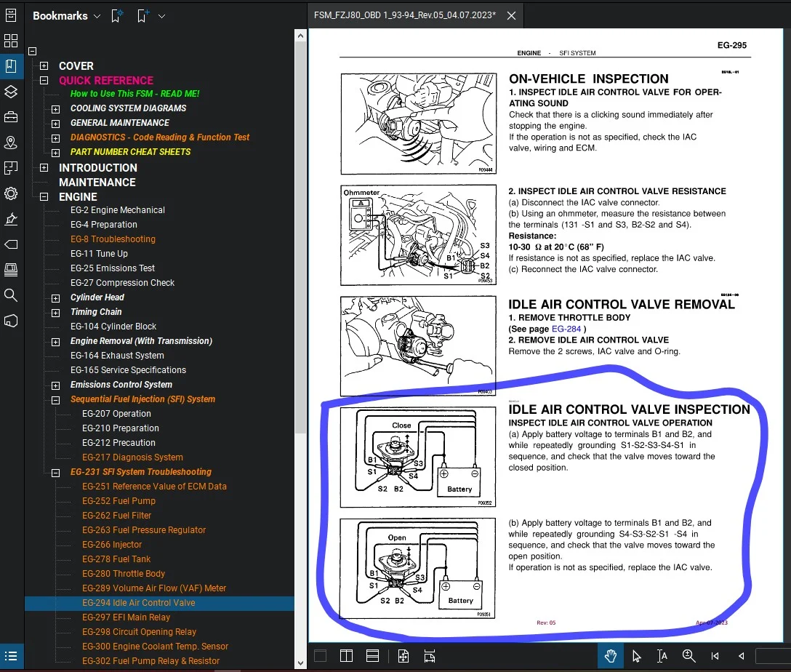Expand the COVER bookmark
The width and height of the screenshot is (791, 672).
point(44,66)
